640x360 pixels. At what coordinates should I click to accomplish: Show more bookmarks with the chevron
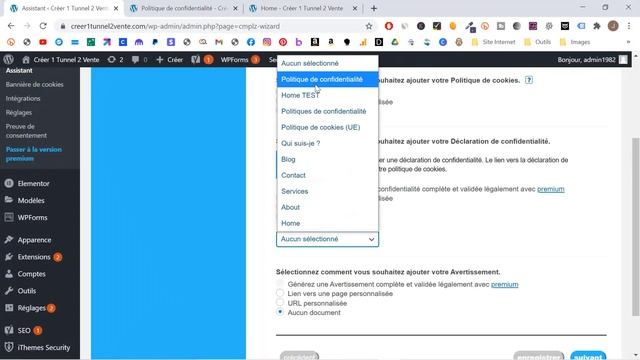(628, 42)
